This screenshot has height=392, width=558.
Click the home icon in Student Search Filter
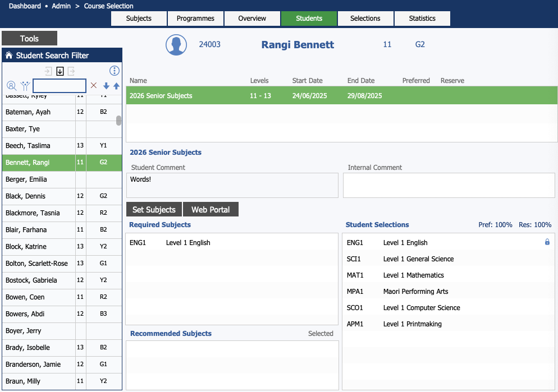(x=9, y=56)
